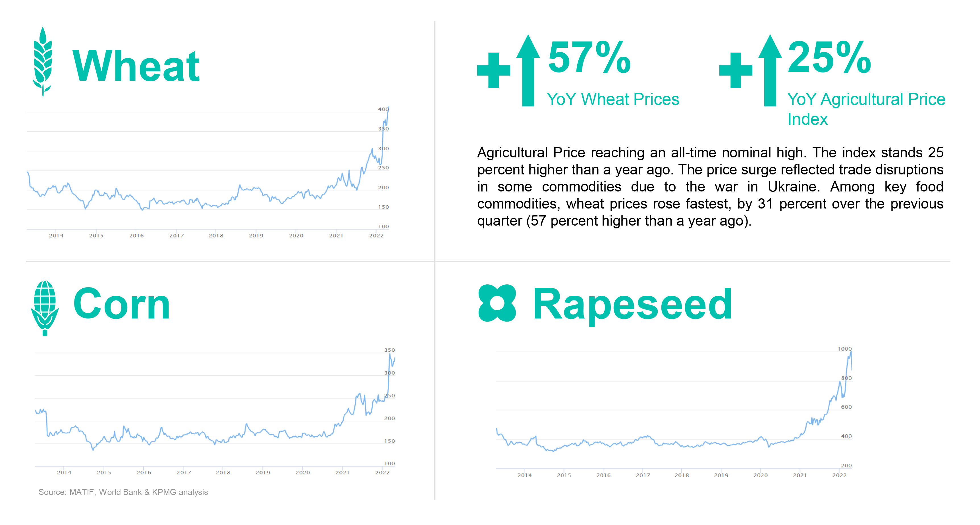980x525 pixels.
Task: Click the rapeseed flower icon
Action: pyautogui.click(x=497, y=303)
